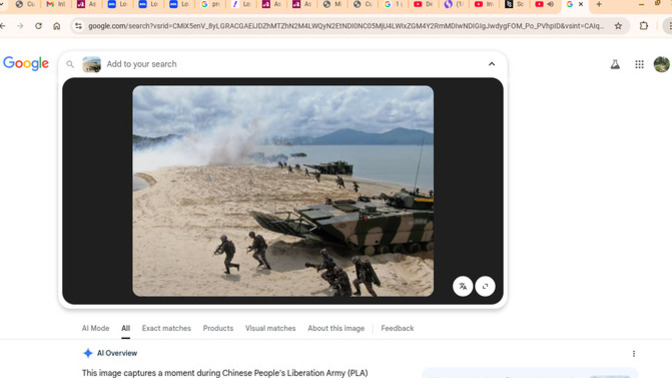Switch to the YouTube 'De' tab
Screen dimensions: 672x378
point(423,4)
